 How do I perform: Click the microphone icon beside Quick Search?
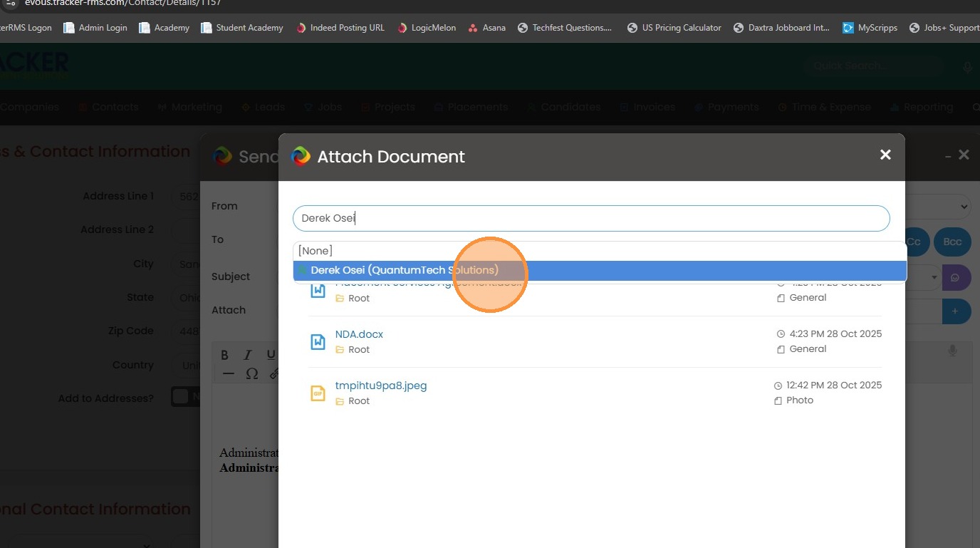point(968,66)
